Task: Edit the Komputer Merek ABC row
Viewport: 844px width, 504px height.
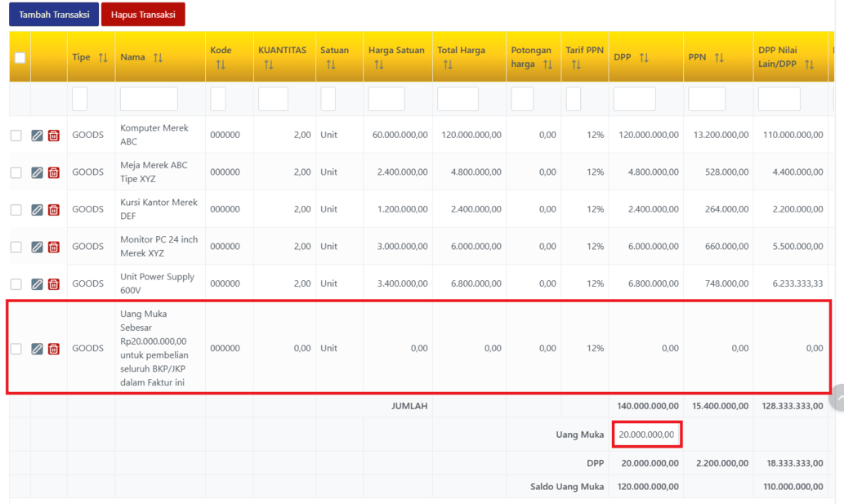Action: pyautogui.click(x=37, y=136)
